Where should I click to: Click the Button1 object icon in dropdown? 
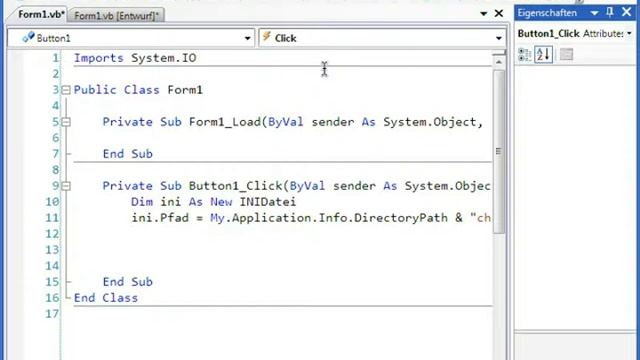tap(28, 38)
